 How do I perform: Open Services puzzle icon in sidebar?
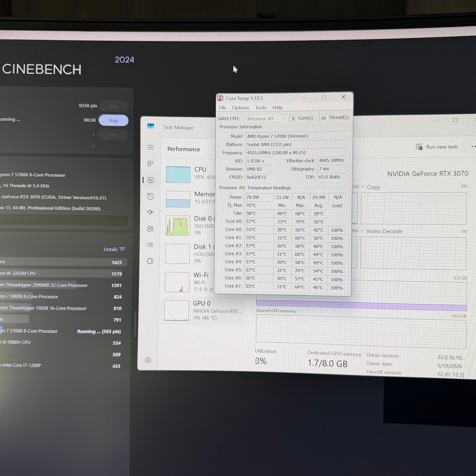coord(150,261)
